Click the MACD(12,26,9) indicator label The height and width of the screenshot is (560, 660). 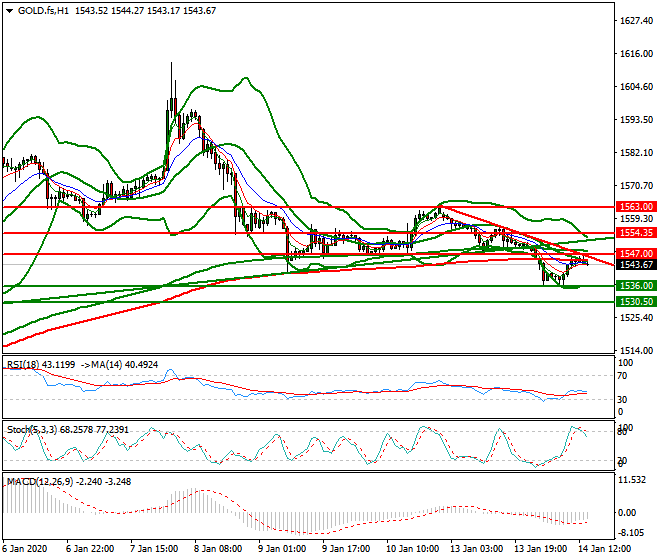(40, 481)
